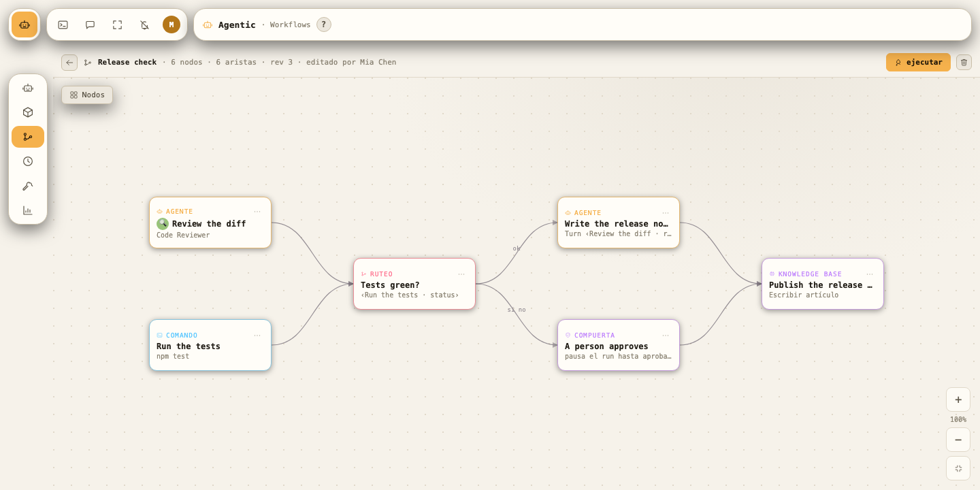This screenshot has width=980, height=490.
Task: Open the more menu on Publish the release node
Action: point(870,274)
